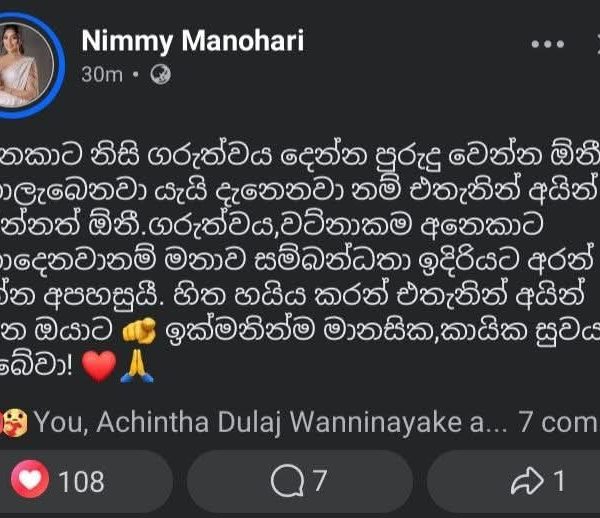Click the share count 1
Screen dimensions: 600x518
[x=559, y=481]
